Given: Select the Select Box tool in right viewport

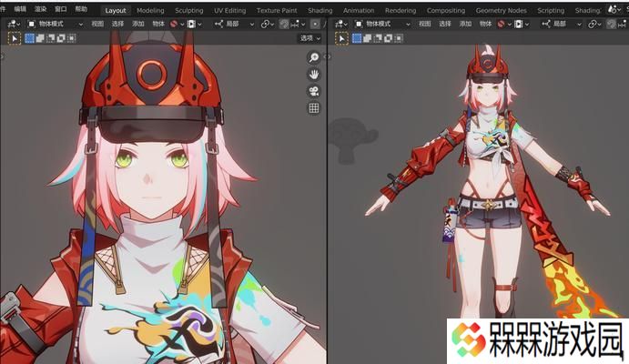Looking at the screenshot, I should click(341, 38).
